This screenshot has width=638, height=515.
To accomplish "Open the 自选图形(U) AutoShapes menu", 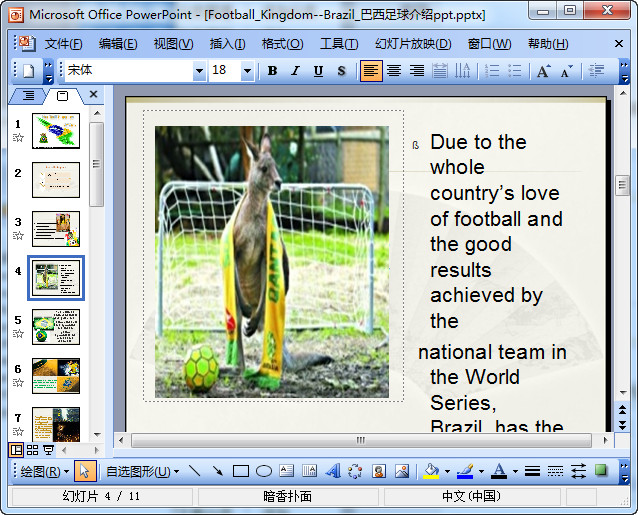I will click(142, 471).
